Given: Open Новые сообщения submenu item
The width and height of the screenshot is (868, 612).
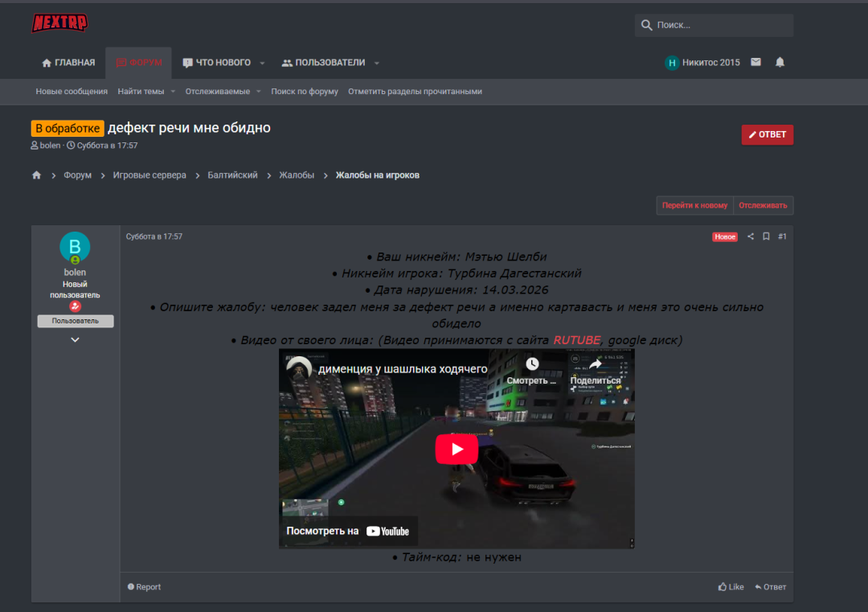Looking at the screenshot, I should point(72,92).
